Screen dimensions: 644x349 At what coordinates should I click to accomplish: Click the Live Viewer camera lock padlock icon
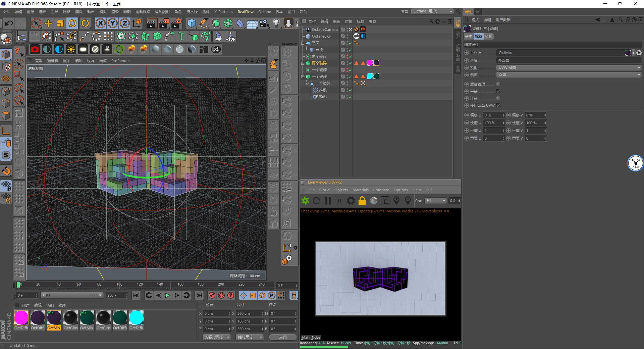[362, 201]
